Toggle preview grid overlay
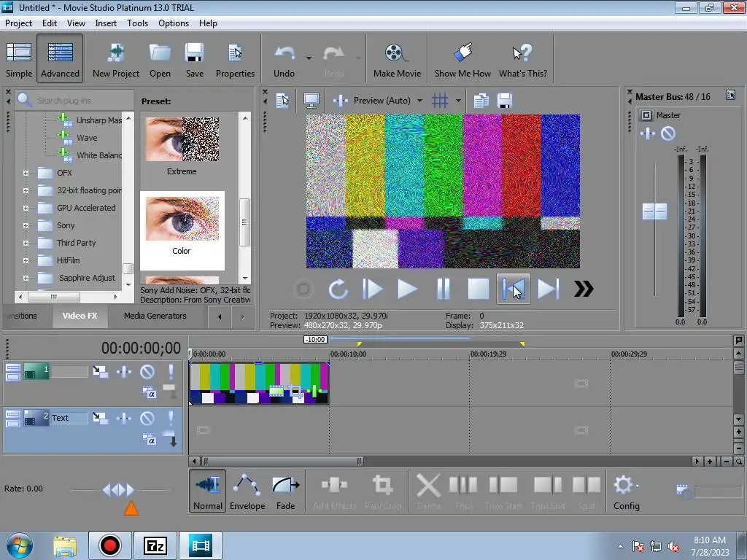The image size is (747, 560). point(440,101)
